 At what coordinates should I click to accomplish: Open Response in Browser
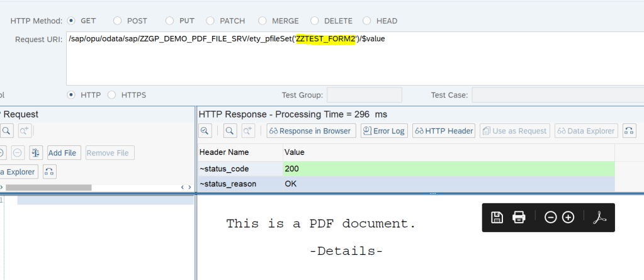(312, 131)
